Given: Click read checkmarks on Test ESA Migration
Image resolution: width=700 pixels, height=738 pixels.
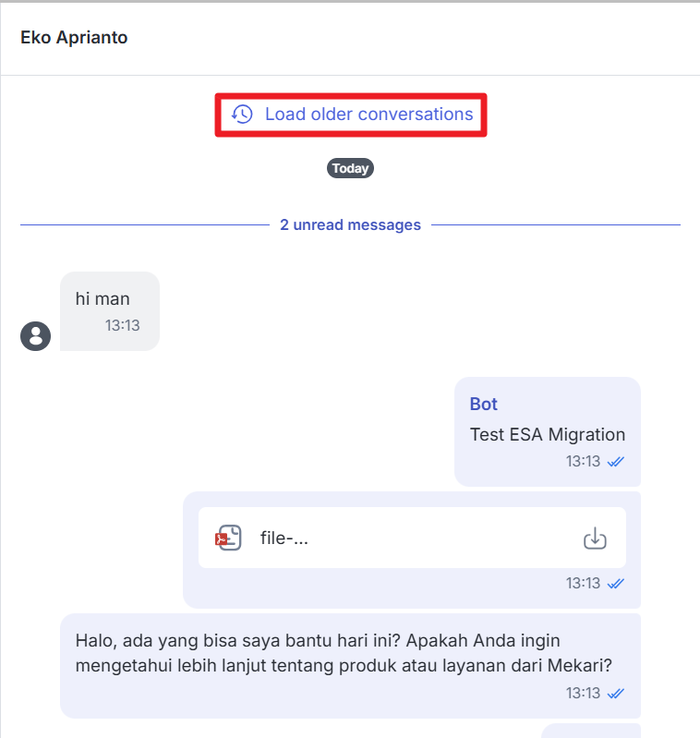Looking at the screenshot, I should (x=616, y=461).
